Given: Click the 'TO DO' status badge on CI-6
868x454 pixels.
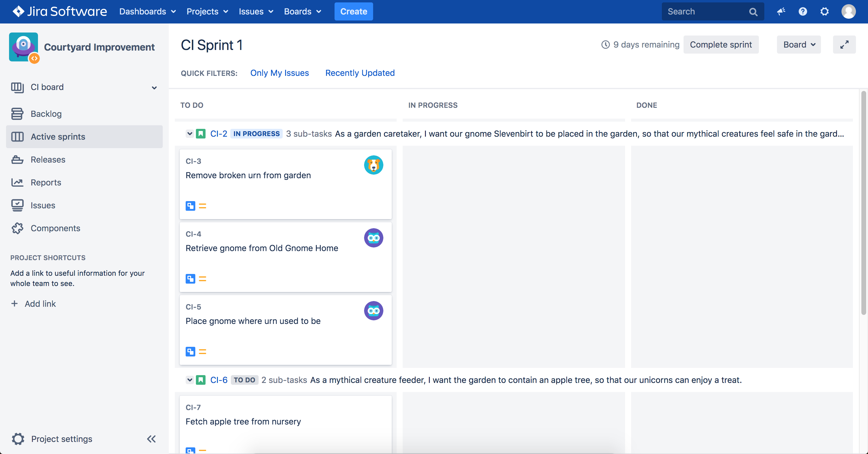Looking at the screenshot, I should coord(245,380).
